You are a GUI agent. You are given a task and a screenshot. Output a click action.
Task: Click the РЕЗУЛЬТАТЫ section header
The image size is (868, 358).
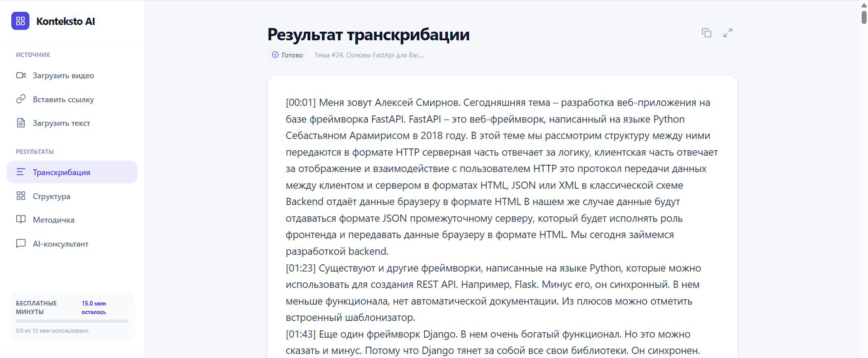35,152
